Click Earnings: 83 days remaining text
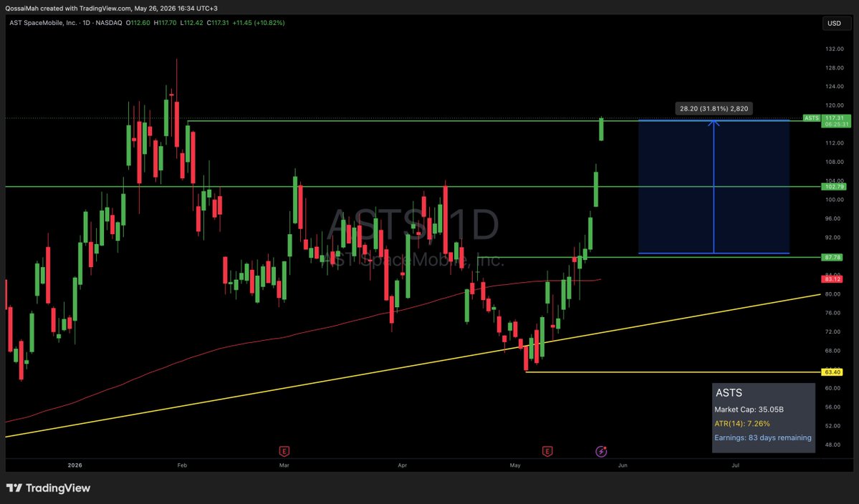The height and width of the screenshot is (504, 859). [x=762, y=438]
